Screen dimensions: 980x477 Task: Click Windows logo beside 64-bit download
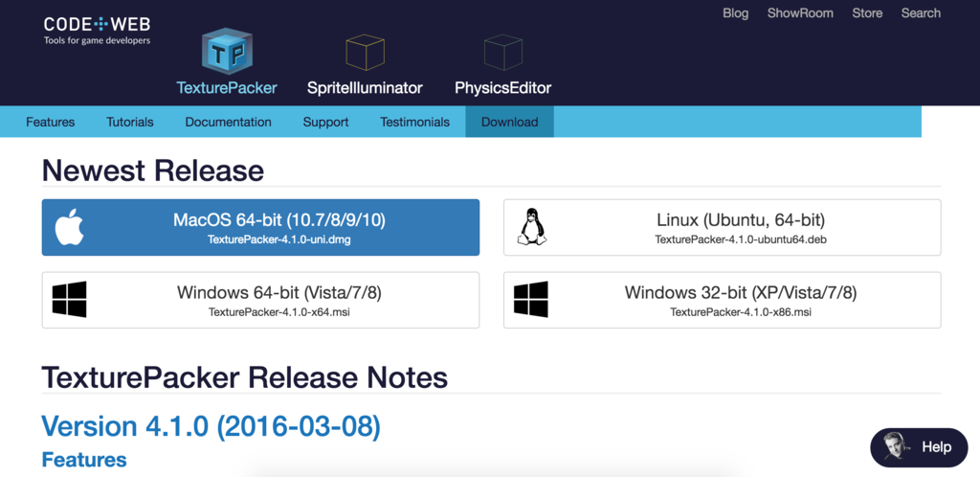pyautogui.click(x=69, y=300)
